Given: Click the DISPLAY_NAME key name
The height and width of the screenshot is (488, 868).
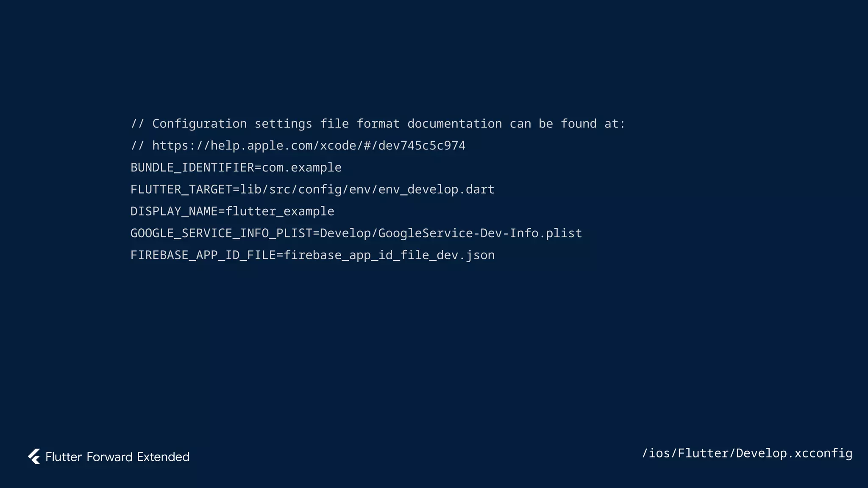Looking at the screenshot, I should coord(174,211).
